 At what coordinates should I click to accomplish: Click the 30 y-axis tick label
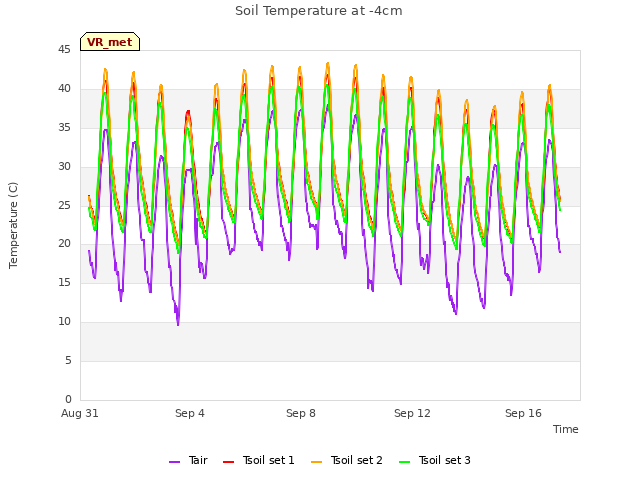click(64, 167)
